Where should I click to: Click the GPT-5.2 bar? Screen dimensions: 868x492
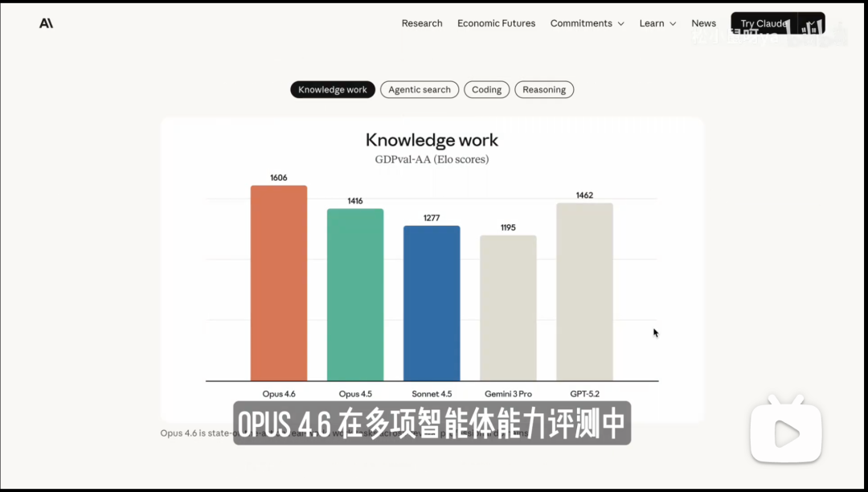pos(584,292)
